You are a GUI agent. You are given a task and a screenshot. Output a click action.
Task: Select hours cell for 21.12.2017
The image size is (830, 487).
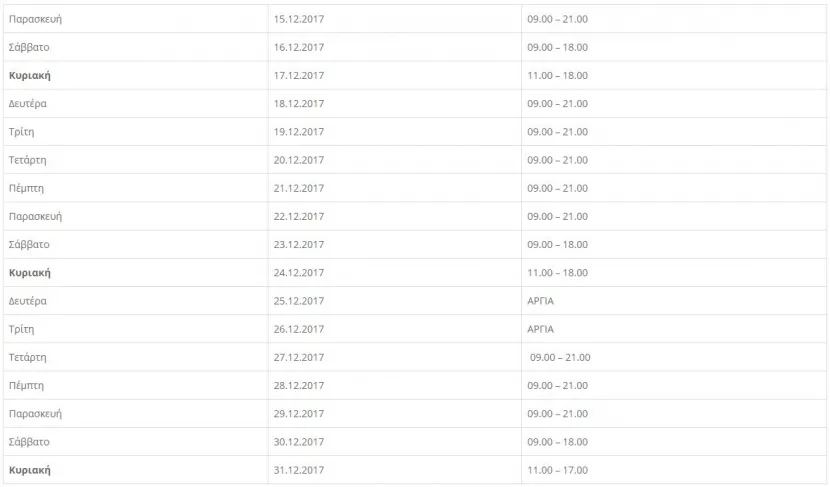[674, 188]
